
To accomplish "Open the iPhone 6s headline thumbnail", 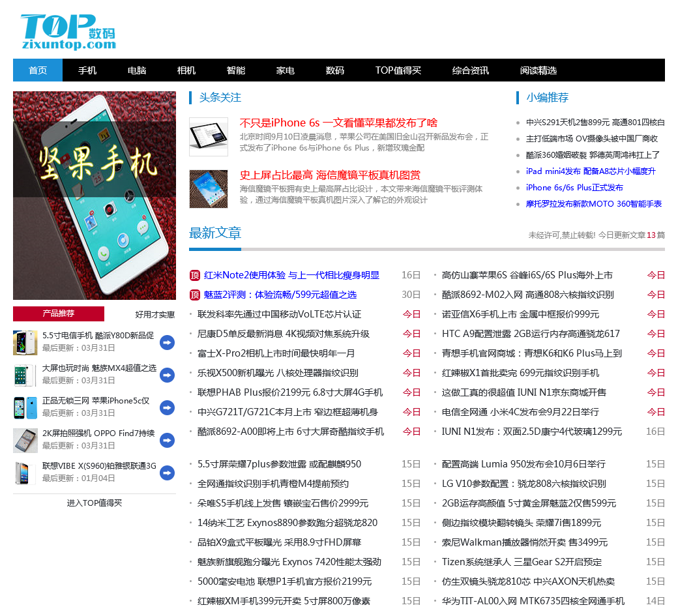I will tap(209, 137).
